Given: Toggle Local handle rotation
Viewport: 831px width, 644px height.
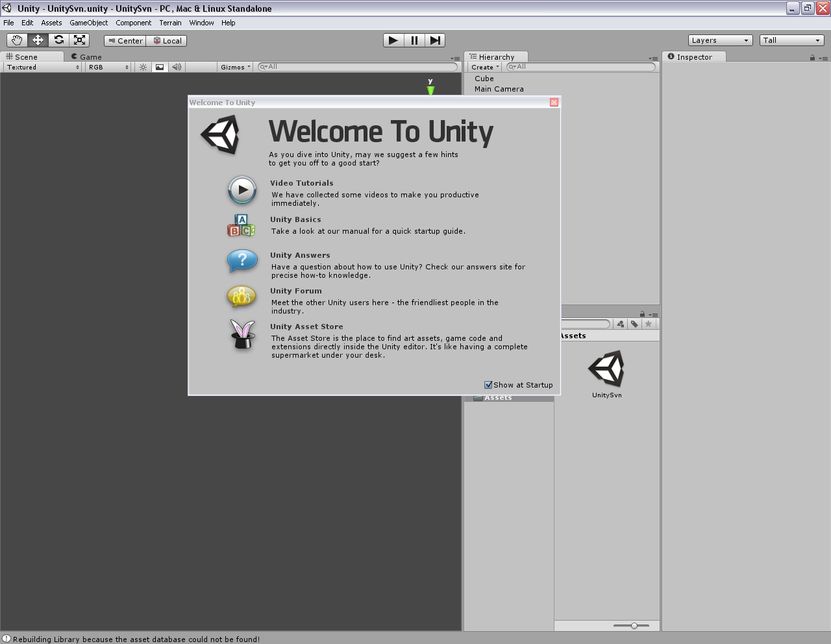Looking at the screenshot, I should [167, 40].
